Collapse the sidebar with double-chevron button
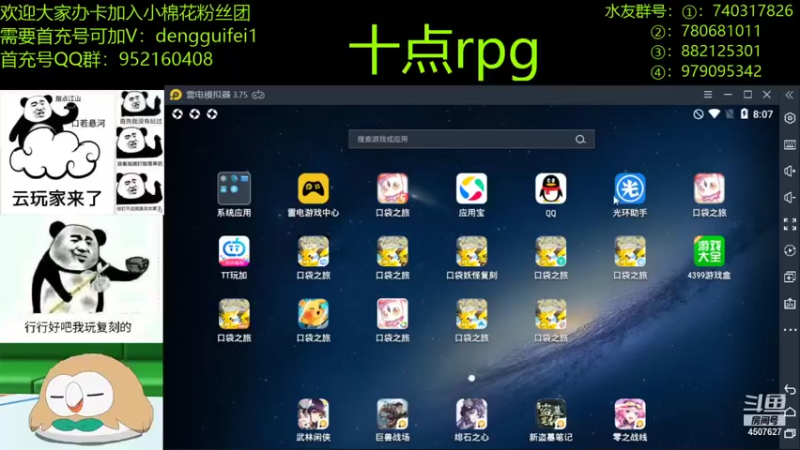Image resolution: width=800 pixels, height=450 pixels. [x=789, y=95]
